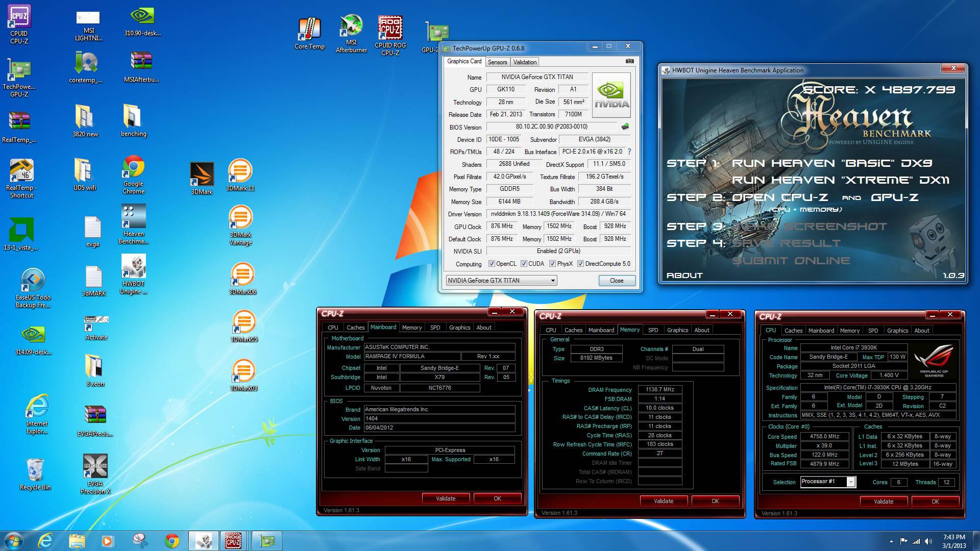Click RUN HEAVEN "XTREME" DX11
980x551 pixels.
841,180
